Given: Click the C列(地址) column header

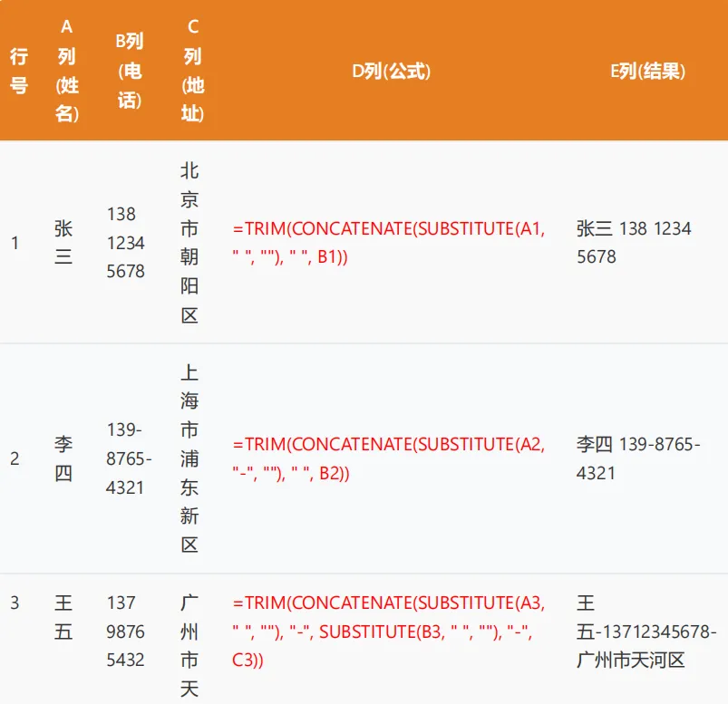Looking at the screenshot, I should click(193, 71).
